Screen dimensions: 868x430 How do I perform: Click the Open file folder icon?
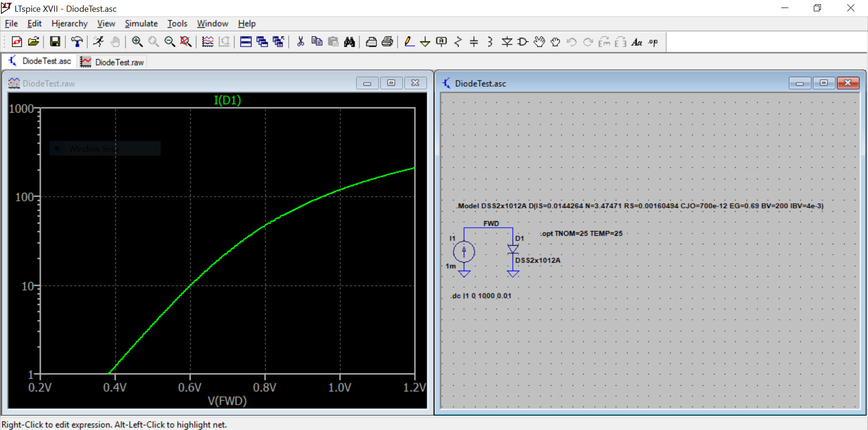(33, 42)
